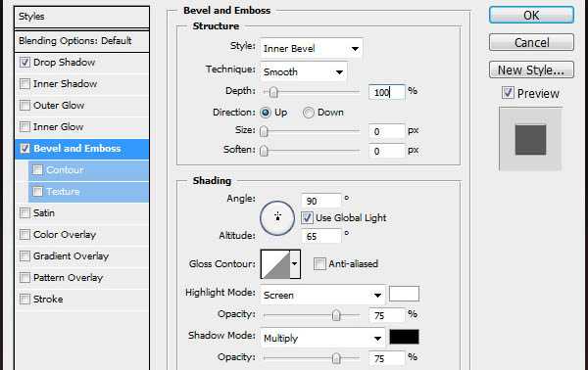Open the black Shadow color swatch
This screenshot has width=588, height=370.
[x=404, y=337]
